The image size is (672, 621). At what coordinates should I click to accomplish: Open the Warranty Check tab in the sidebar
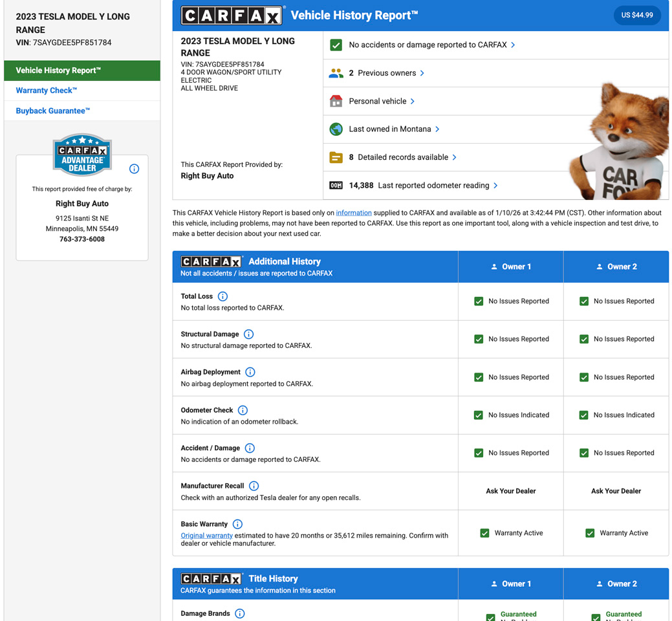pos(47,91)
